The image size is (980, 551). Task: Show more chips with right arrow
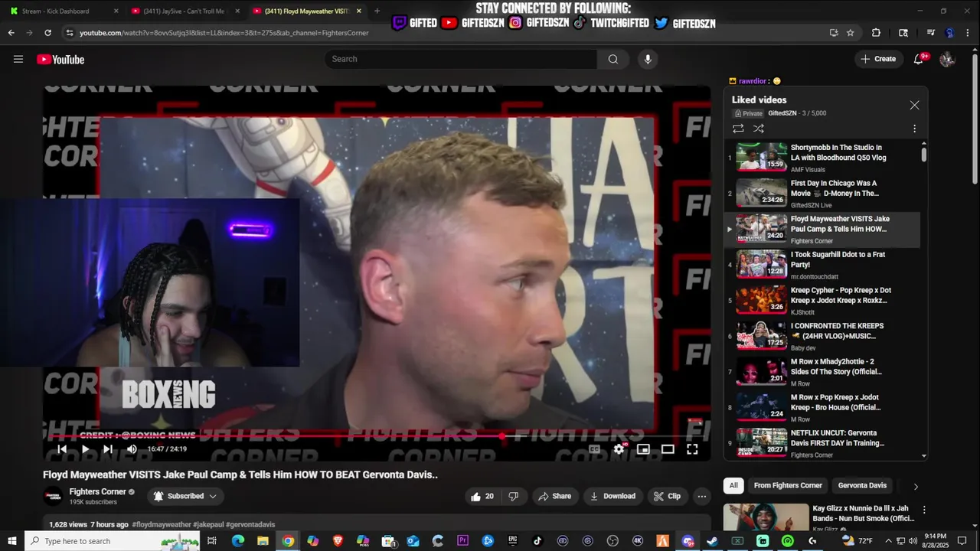tap(916, 486)
